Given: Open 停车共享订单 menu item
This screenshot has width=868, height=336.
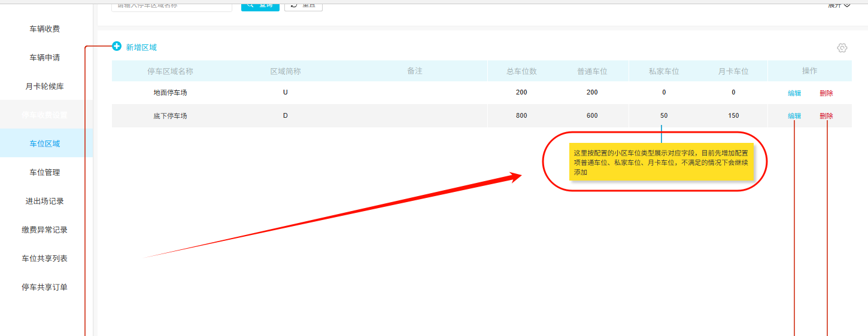Looking at the screenshot, I should (x=45, y=287).
